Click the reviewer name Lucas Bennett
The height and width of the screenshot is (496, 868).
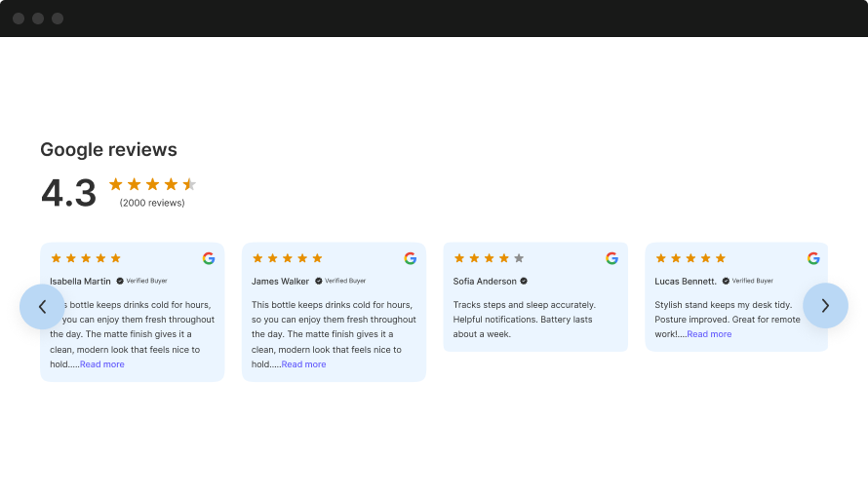coord(686,281)
